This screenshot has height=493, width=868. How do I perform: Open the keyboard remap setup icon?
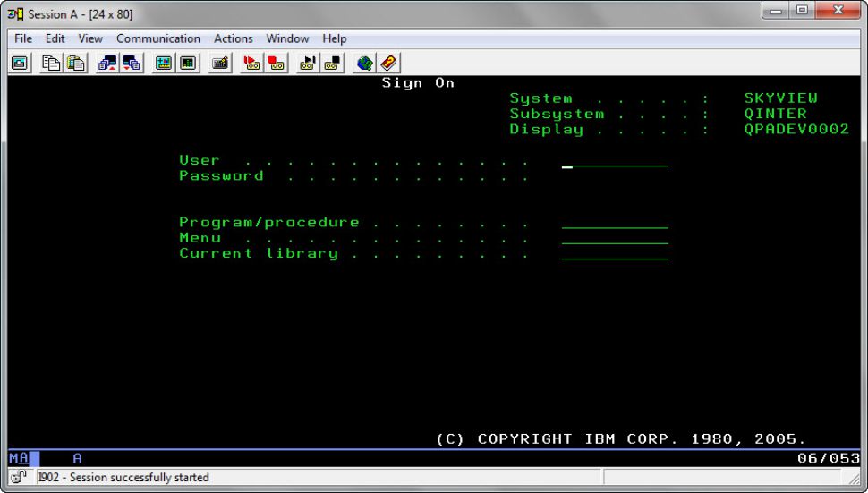coord(220,63)
